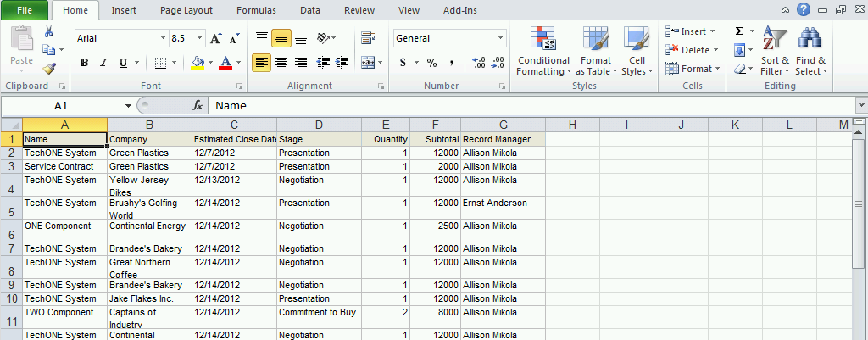
Task: Switch to the Insert tab
Action: (x=125, y=10)
